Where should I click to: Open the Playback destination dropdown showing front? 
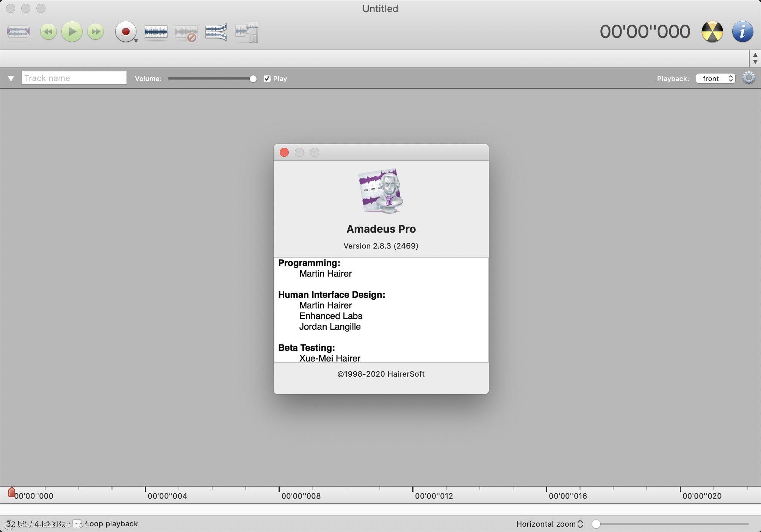715,78
